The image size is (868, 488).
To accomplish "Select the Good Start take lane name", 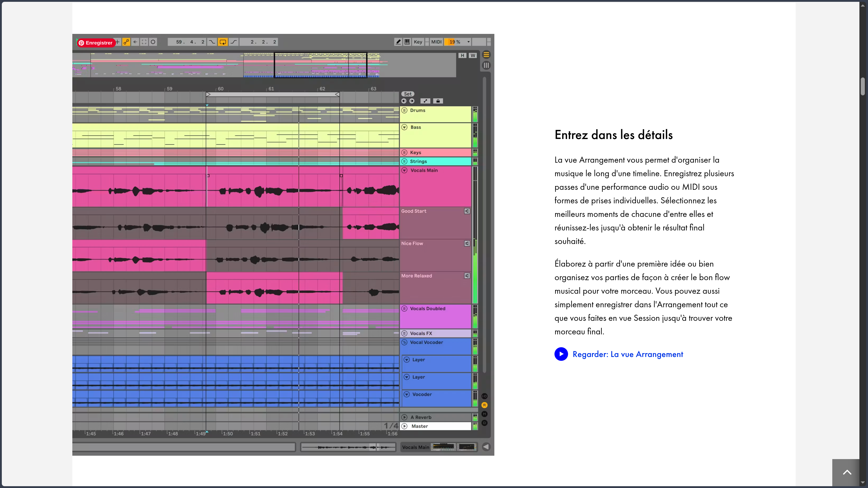I will point(414,211).
